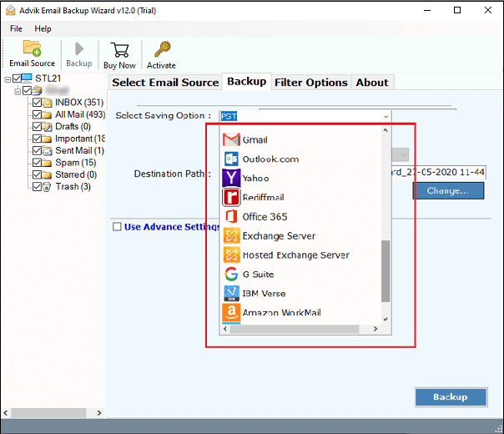Switch to Select Email Source tab
Image resolution: width=504 pixels, height=434 pixels.
point(165,83)
